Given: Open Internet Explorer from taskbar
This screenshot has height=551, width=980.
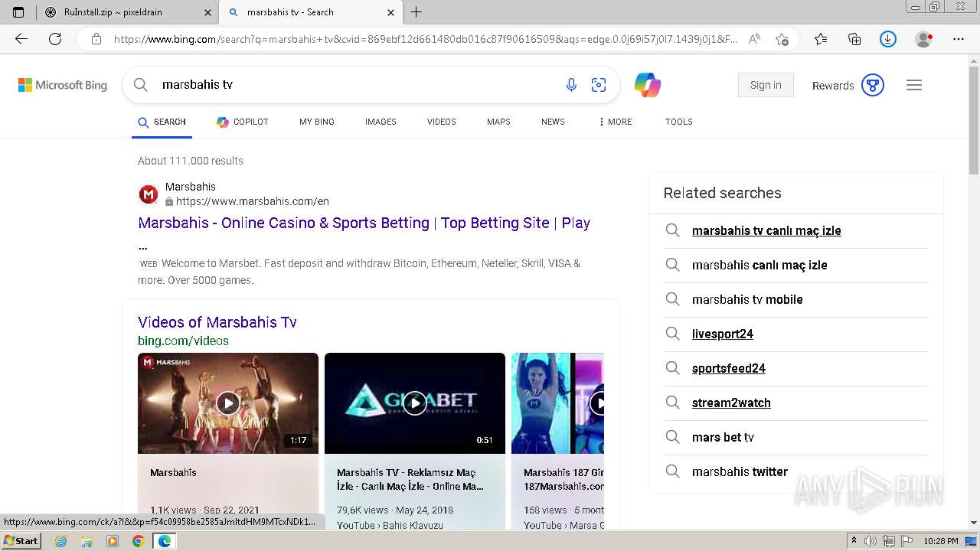Looking at the screenshot, I should [60, 541].
